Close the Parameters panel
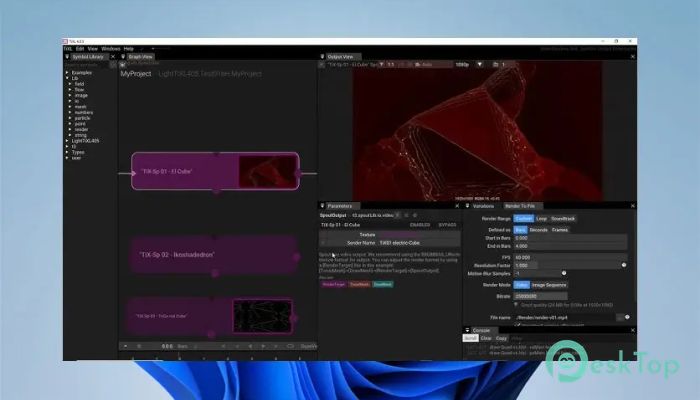700x400 pixels. [x=457, y=206]
